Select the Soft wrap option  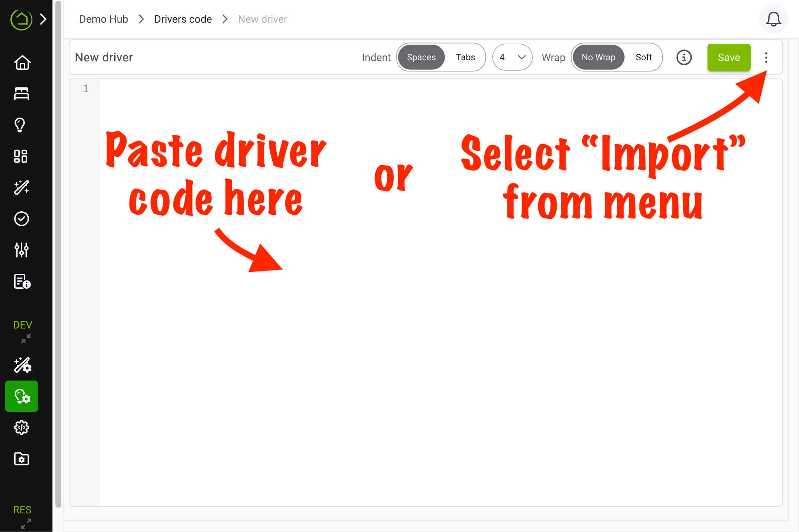[644, 57]
